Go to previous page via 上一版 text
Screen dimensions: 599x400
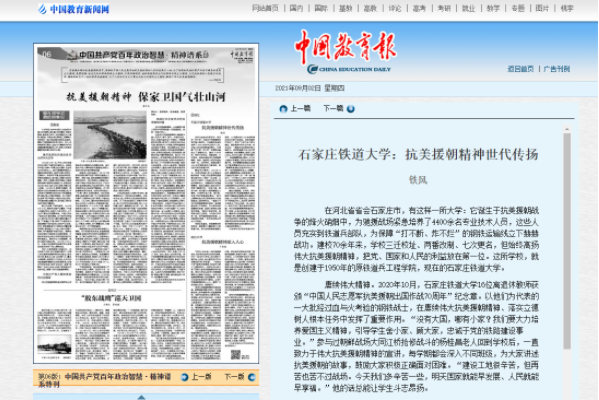[x=201, y=377]
